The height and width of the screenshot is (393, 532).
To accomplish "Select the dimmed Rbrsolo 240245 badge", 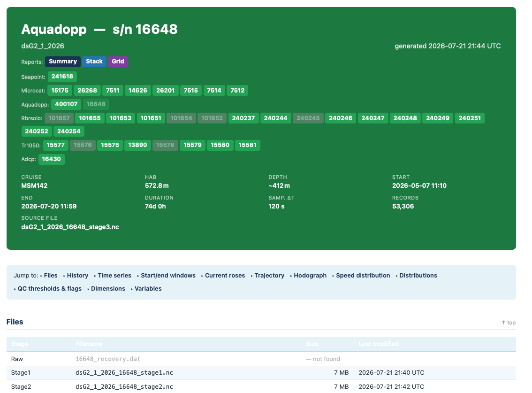I will pyautogui.click(x=308, y=118).
